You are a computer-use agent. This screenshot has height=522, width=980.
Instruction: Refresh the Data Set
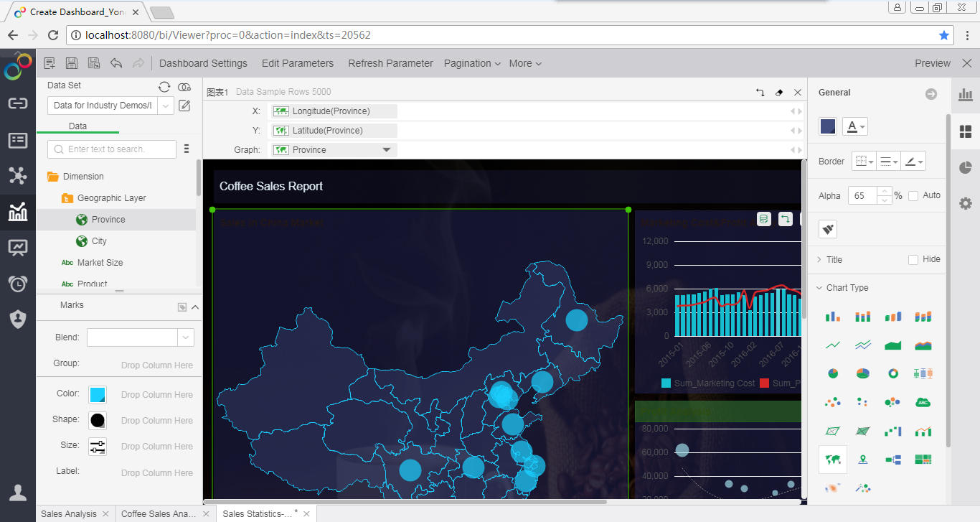pyautogui.click(x=164, y=87)
